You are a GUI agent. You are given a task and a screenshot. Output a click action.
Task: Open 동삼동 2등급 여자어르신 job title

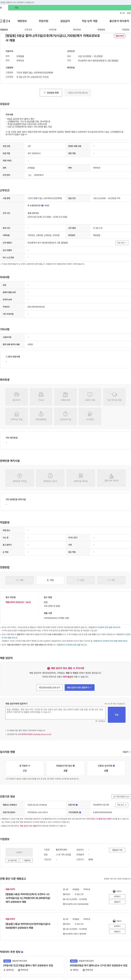[28, 926]
